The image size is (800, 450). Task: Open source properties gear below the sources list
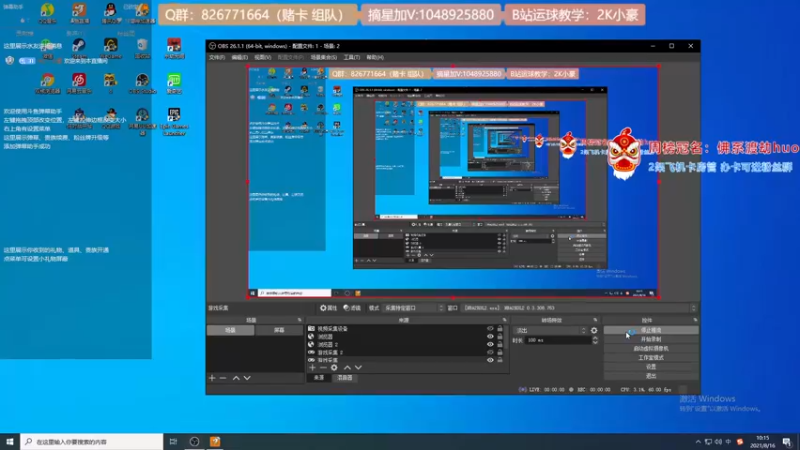(334, 367)
